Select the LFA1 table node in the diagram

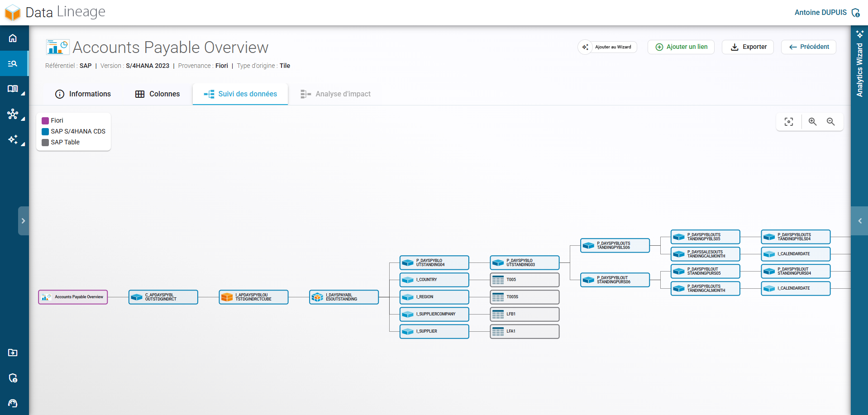point(524,331)
